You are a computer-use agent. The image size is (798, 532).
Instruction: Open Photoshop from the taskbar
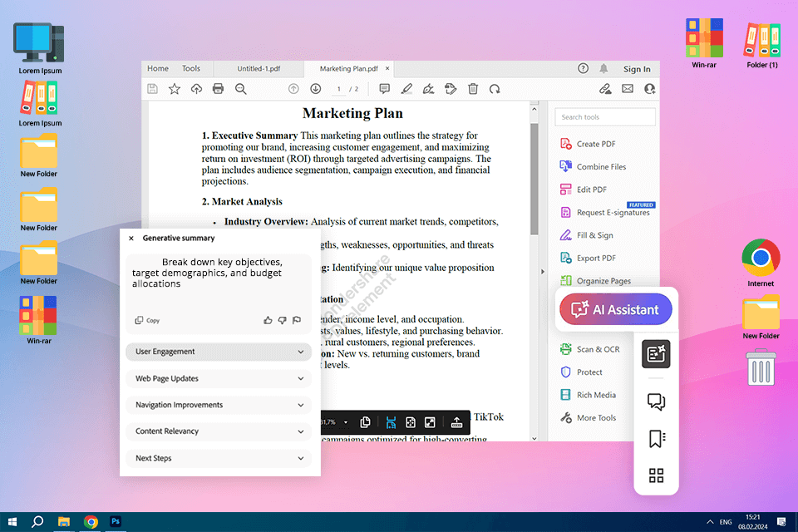(116, 521)
